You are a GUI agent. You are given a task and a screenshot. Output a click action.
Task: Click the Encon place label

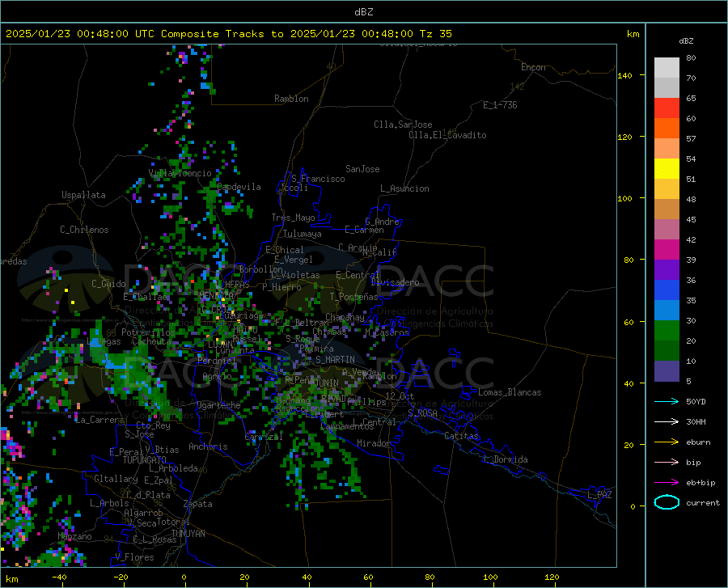point(533,67)
